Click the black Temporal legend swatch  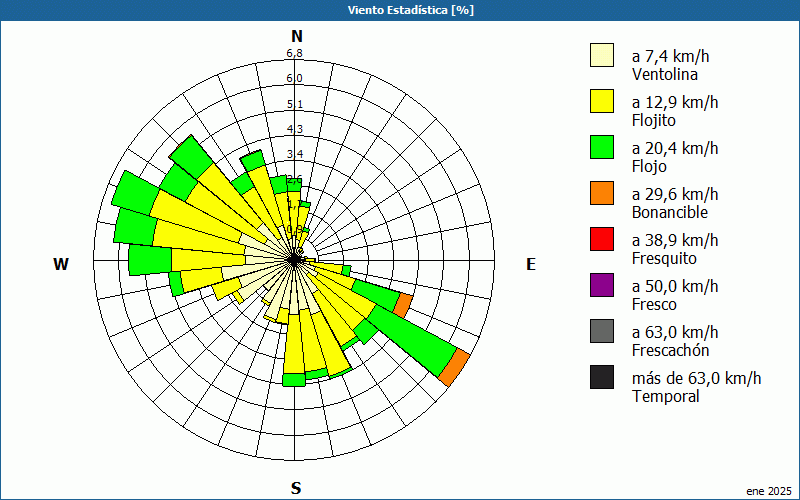click(x=602, y=377)
